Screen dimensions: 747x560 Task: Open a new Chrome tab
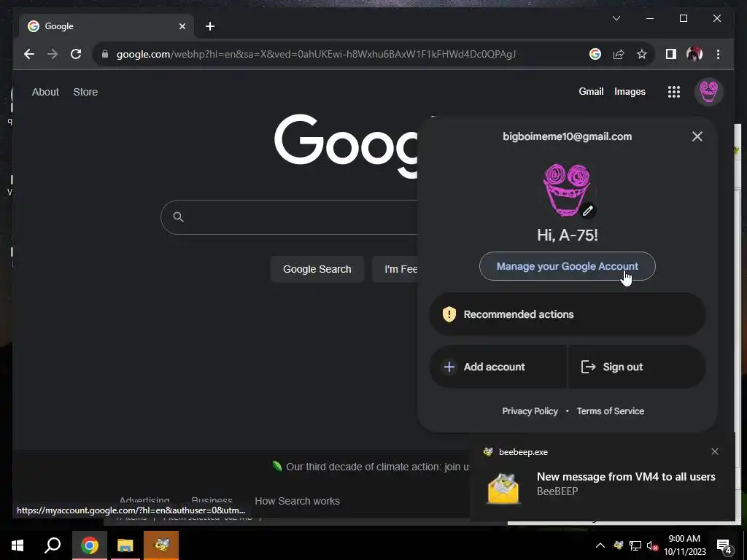[209, 26]
